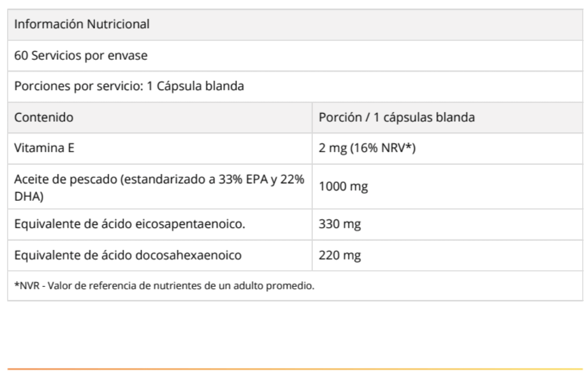
Task: Click '33% EPA' text in the fish oil row
Action: [x=252, y=180]
